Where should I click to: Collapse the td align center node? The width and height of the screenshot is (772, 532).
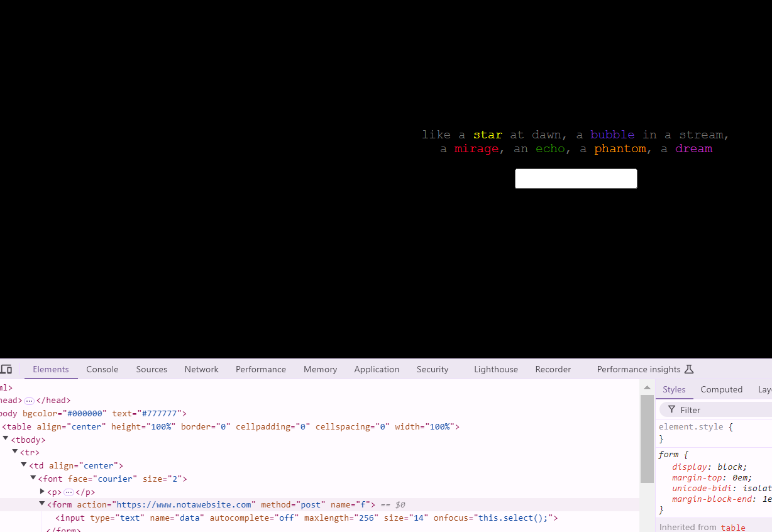click(x=24, y=465)
